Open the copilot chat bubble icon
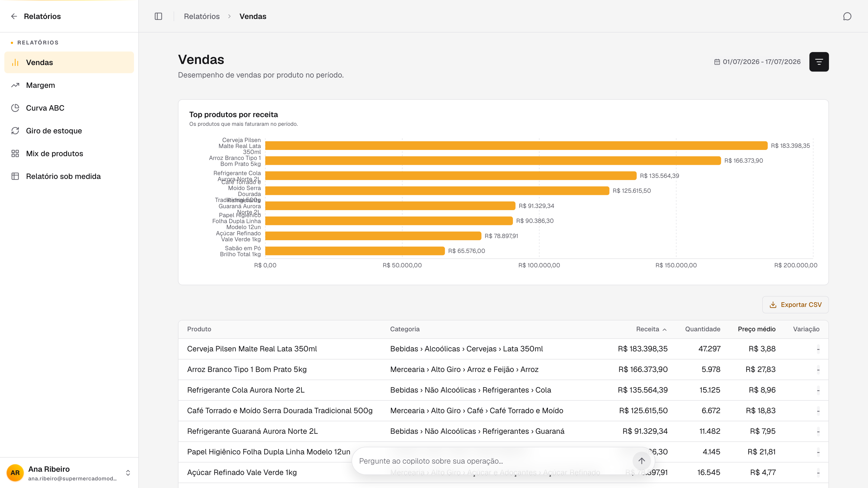The image size is (868, 488). click(847, 16)
